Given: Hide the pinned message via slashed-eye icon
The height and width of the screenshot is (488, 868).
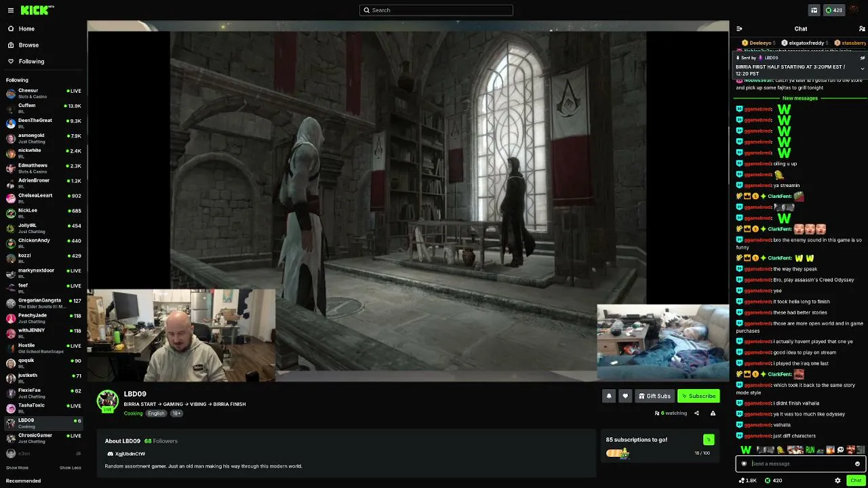Looking at the screenshot, I should (863, 58).
